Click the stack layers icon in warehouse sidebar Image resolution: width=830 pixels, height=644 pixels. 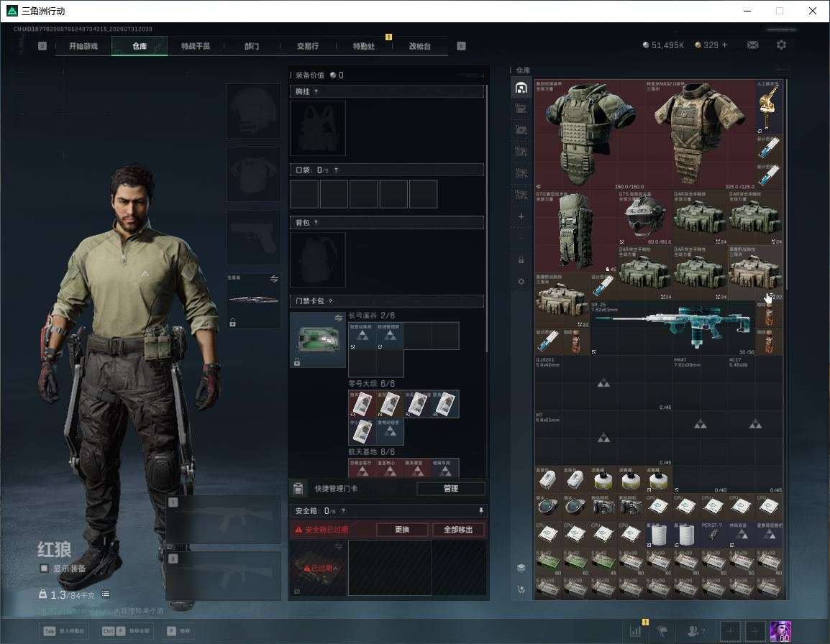coord(521,568)
